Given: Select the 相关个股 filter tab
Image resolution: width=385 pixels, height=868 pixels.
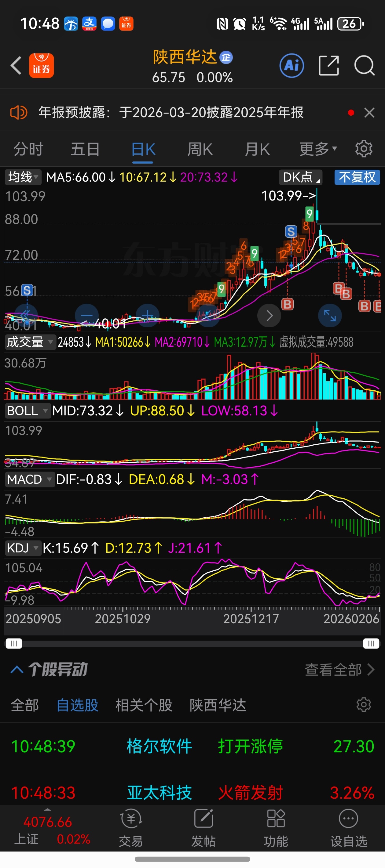Looking at the screenshot, I should (x=144, y=705).
